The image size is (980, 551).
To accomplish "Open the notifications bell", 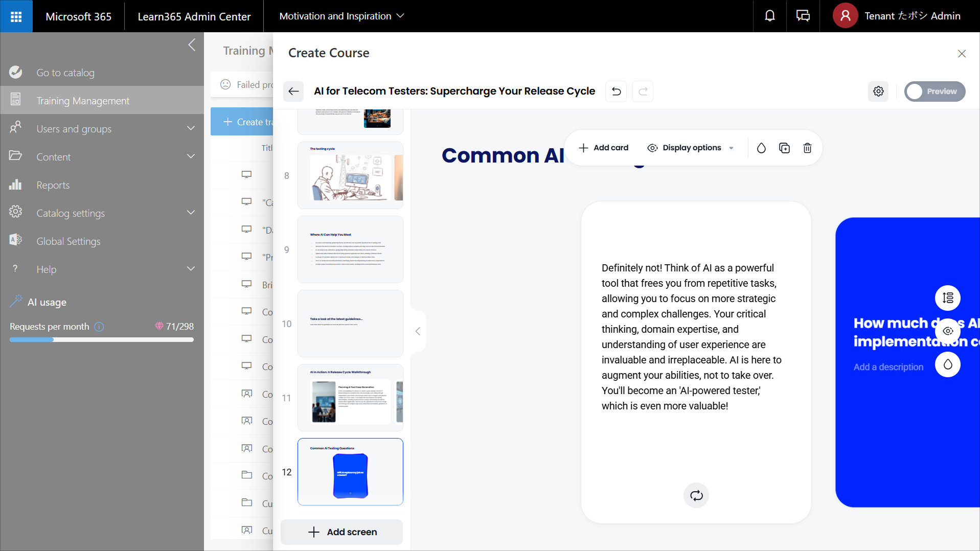I will point(769,16).
